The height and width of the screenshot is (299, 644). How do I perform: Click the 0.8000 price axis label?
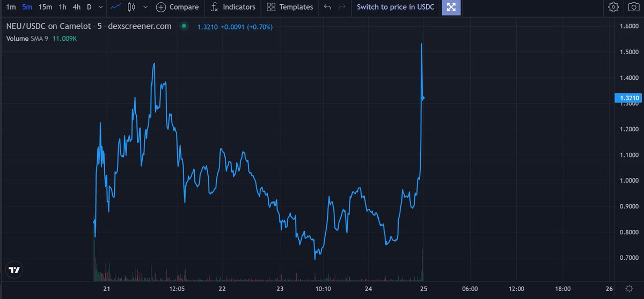pyautogui.click(x=628, y=232)
